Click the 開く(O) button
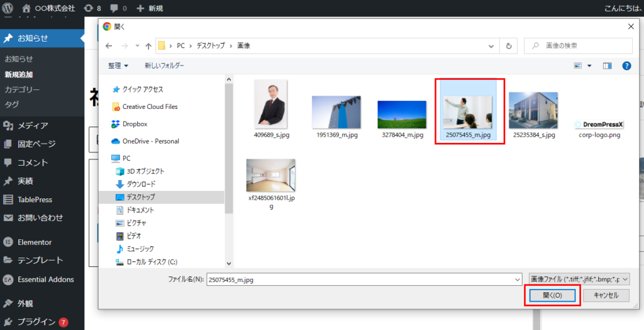This screenshot has width=644, height=330. 552,295
